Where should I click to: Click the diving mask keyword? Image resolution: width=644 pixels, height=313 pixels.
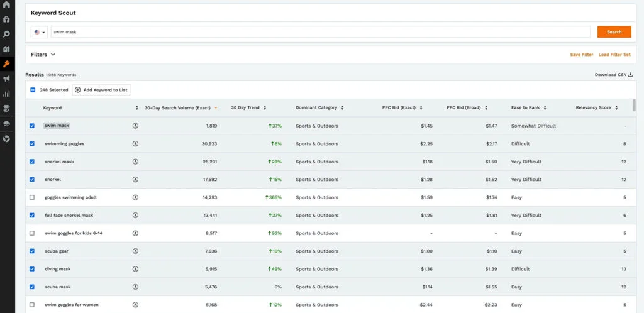[x=57, y=269]
